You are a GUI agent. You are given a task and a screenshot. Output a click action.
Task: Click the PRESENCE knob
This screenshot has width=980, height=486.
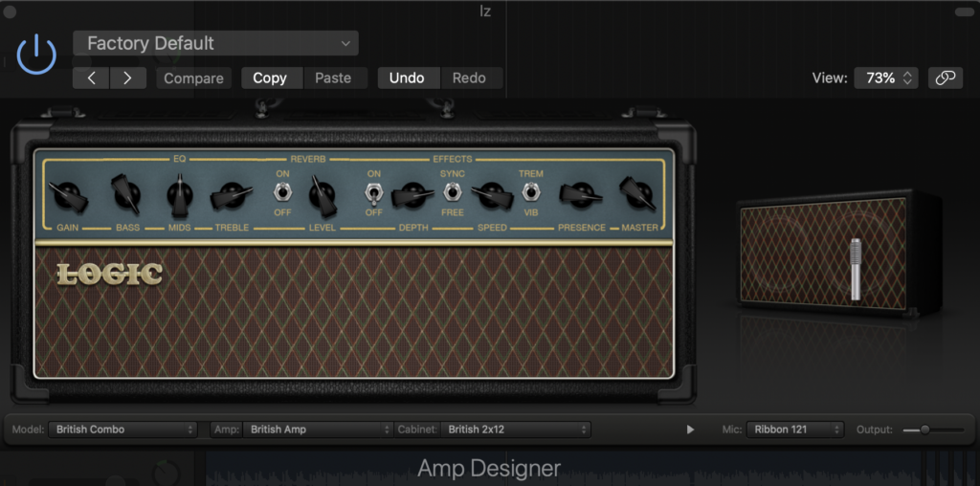[x=581, y=195]
